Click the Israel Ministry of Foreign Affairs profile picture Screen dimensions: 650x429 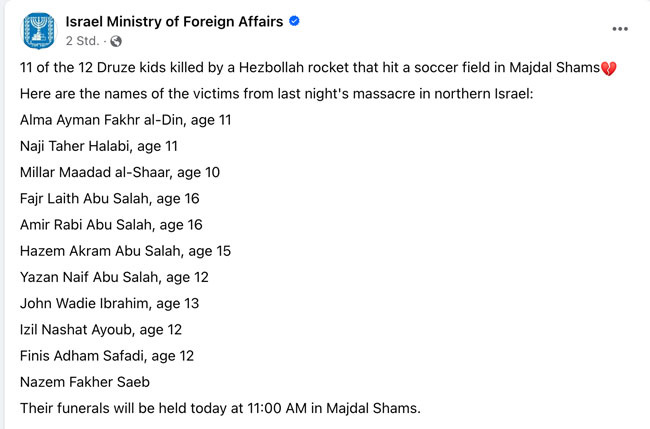click(38, 31)
